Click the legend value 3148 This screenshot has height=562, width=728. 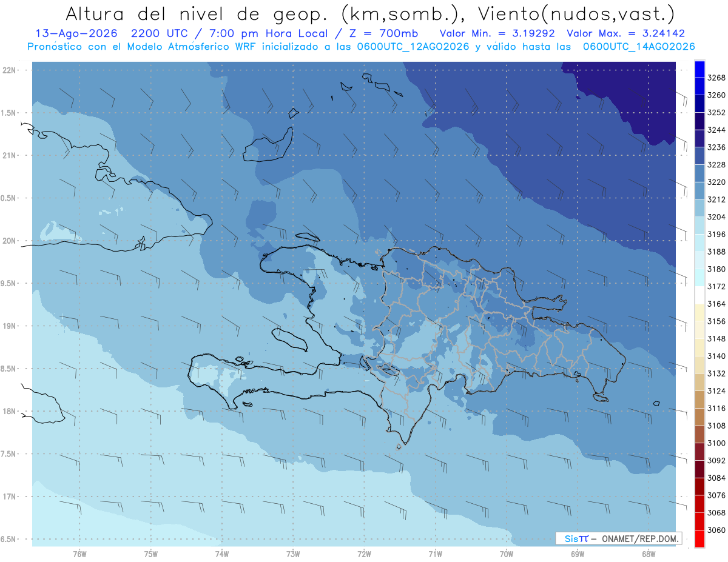(716, 338)
